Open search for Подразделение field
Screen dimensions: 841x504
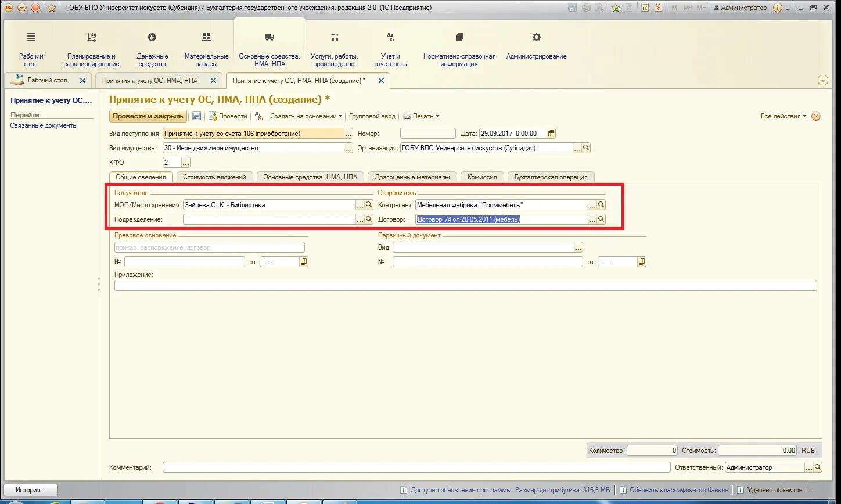369,219
